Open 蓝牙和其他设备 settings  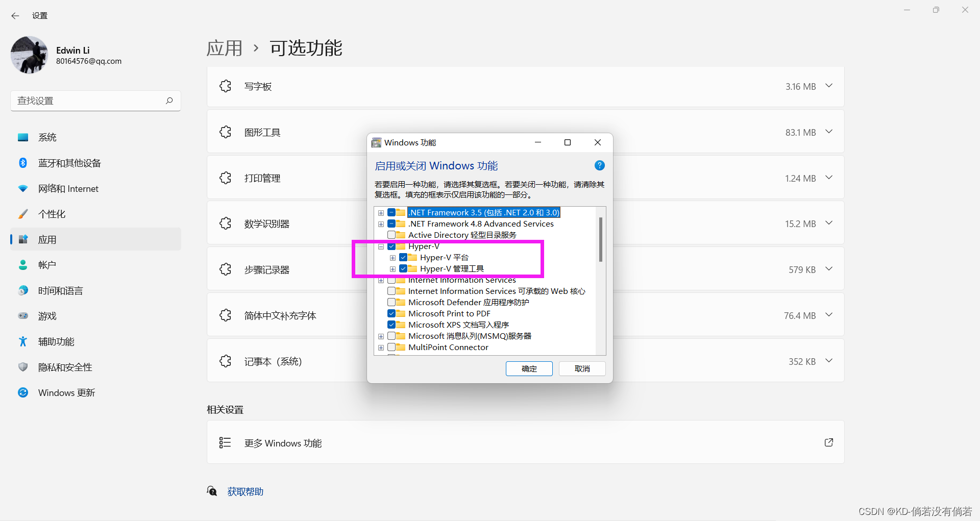(x=95, y=163)
